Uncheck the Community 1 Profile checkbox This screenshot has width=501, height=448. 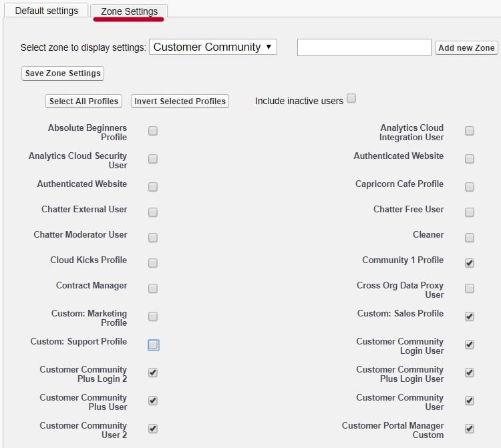[470, 263]
